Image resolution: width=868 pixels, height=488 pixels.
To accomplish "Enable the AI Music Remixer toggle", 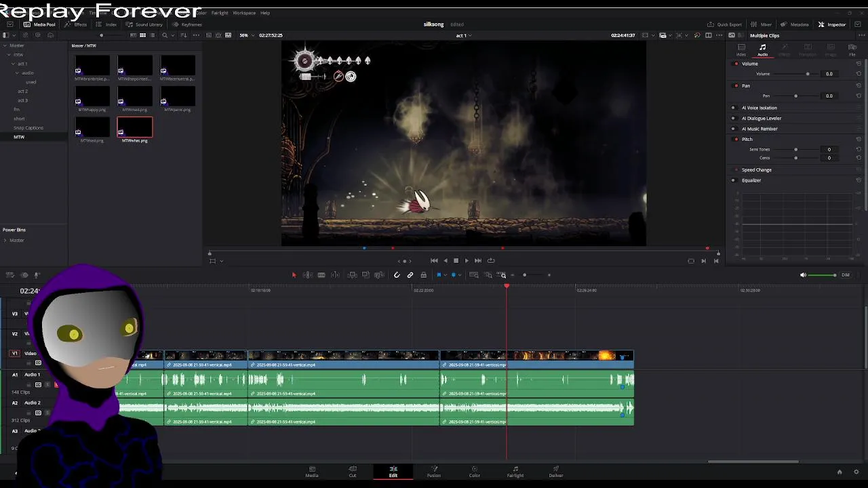I will (733, 129).
